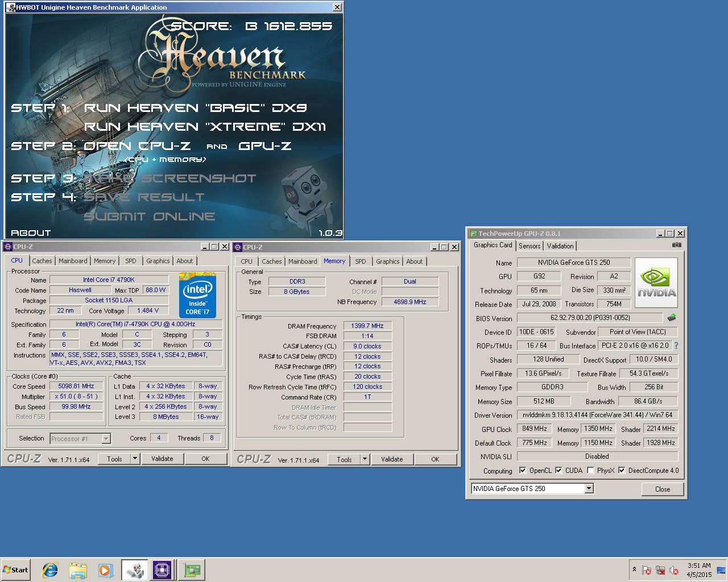Toggle the CUDA checkbox in GPU-Z
This screenshot has height=582, width=728.
tap(559, 471)
